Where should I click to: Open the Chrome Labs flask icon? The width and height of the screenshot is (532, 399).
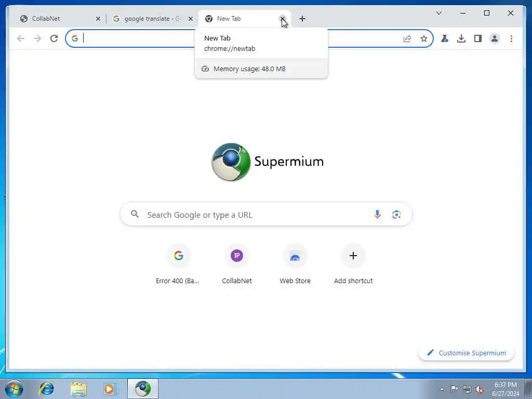[445, 38]
